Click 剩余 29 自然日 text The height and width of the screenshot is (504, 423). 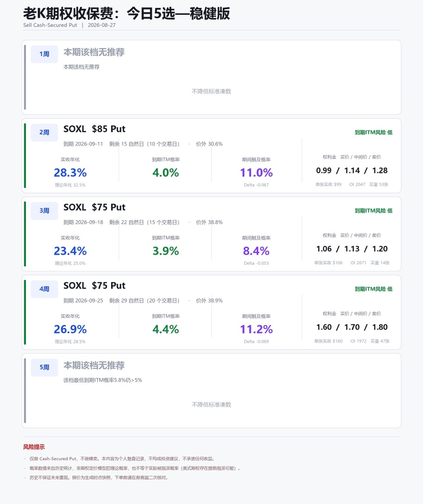coord(126,301)
